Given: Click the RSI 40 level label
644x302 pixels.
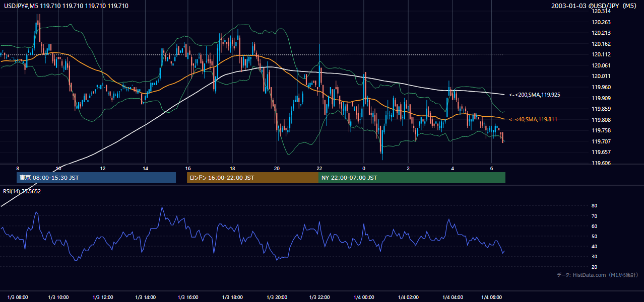Looking at the screenshot, I should pos(594,246).
